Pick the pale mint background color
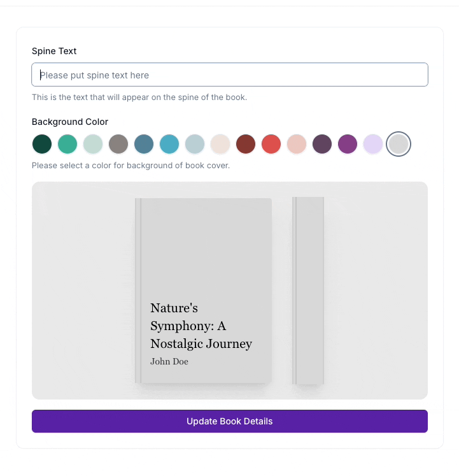The width and height of the screenshot is (459, 476). point(93,144)
